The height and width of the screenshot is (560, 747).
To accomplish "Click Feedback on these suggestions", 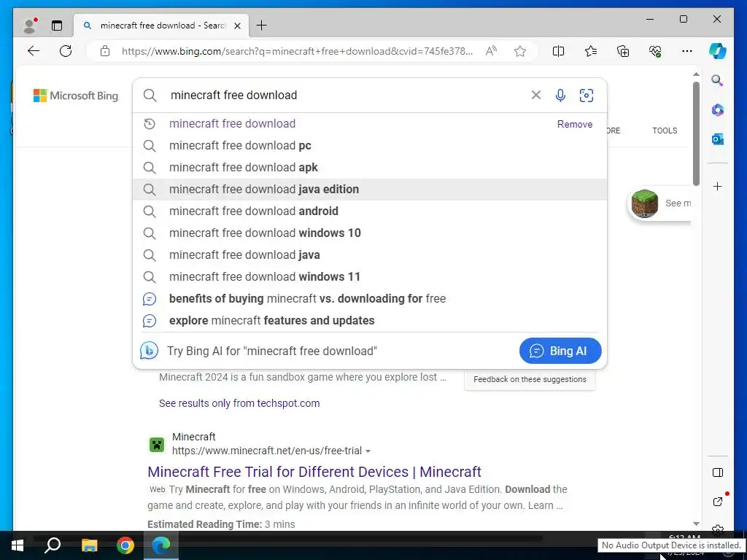I will (x=530, y=379).
